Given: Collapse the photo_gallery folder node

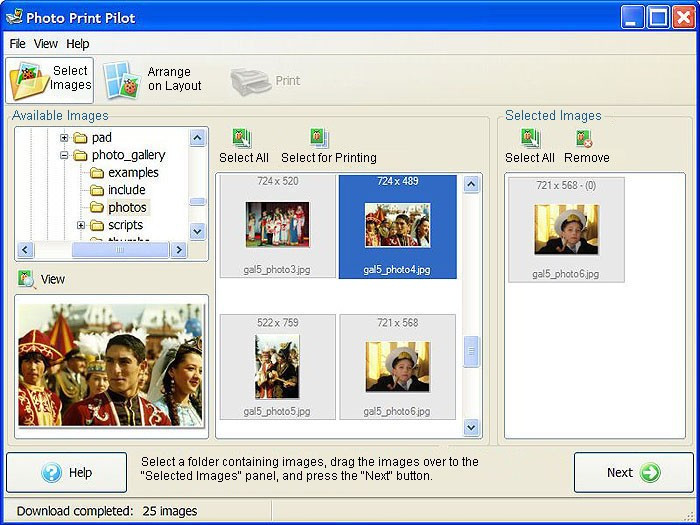Looking at the screenshot, I should pos(64,155).
